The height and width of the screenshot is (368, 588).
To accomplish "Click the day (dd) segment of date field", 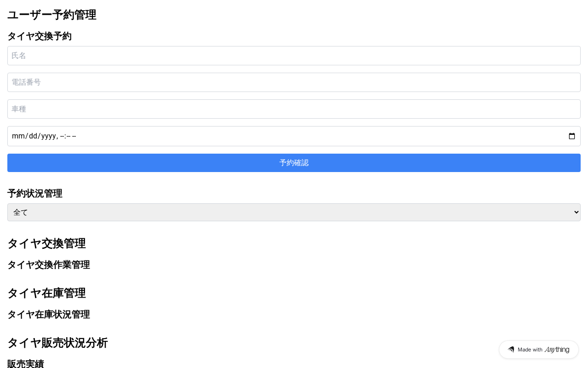I will tap(33, 136).
